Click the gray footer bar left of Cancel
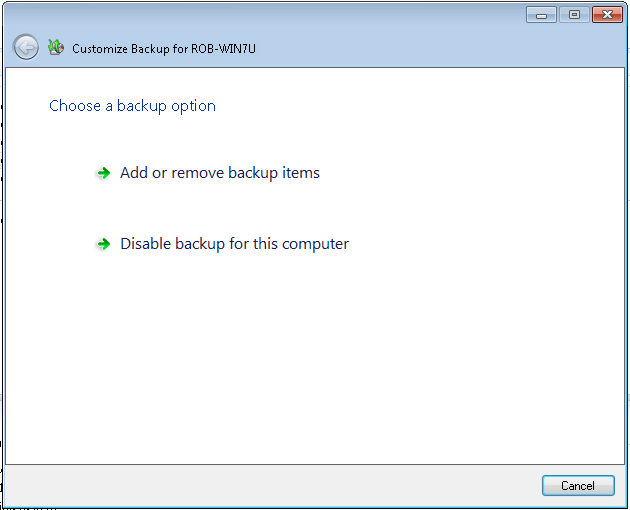 click(270, 485)
